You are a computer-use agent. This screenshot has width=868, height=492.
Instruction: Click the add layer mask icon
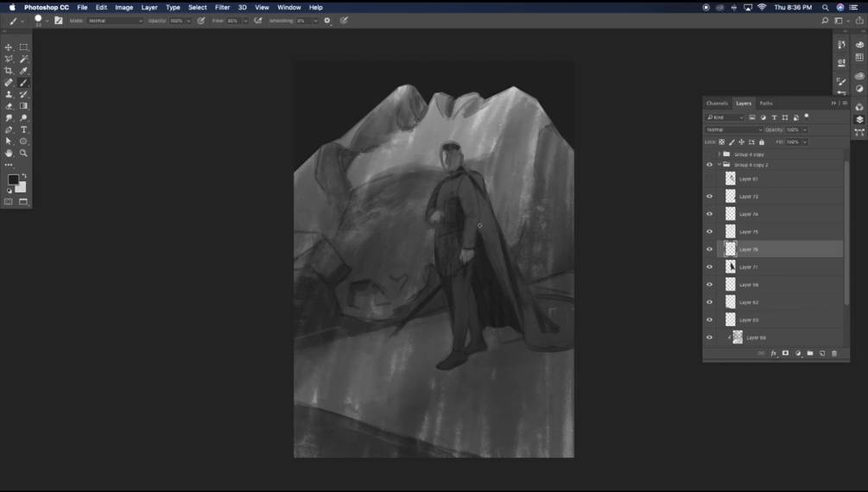pos(785,353)
